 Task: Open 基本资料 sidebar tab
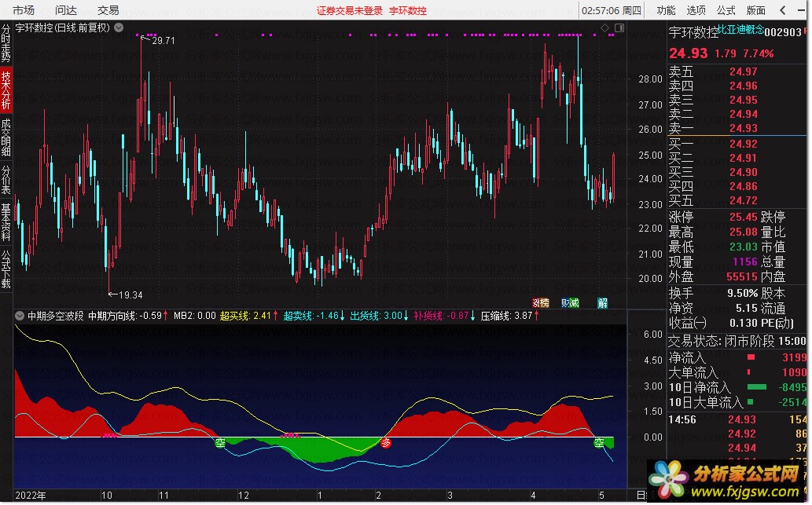pos(6,222)
